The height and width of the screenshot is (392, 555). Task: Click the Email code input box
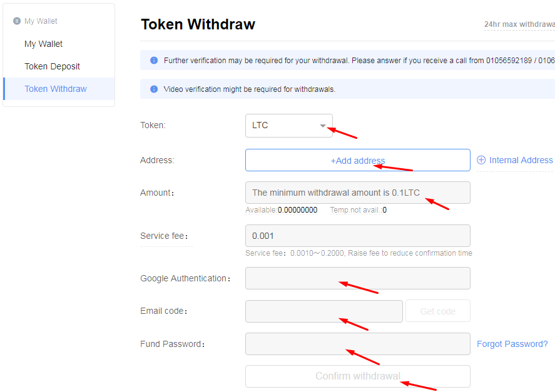323,311
